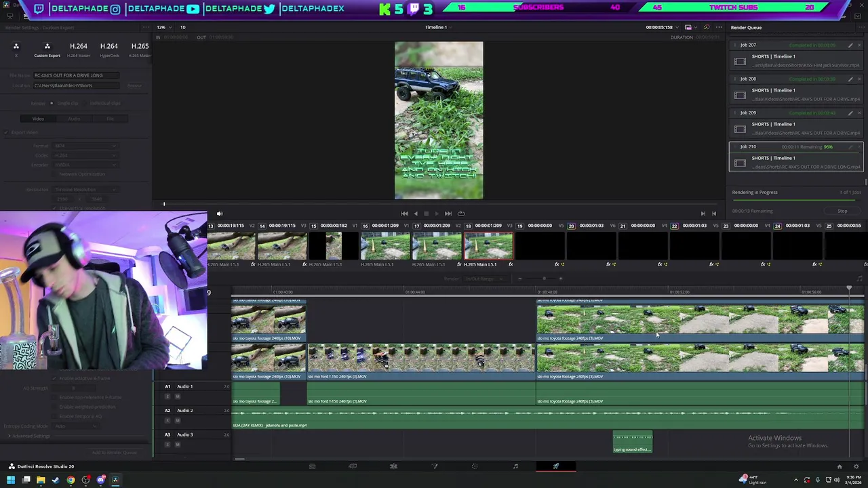Click Add to Render Queue

coord(115,452)
